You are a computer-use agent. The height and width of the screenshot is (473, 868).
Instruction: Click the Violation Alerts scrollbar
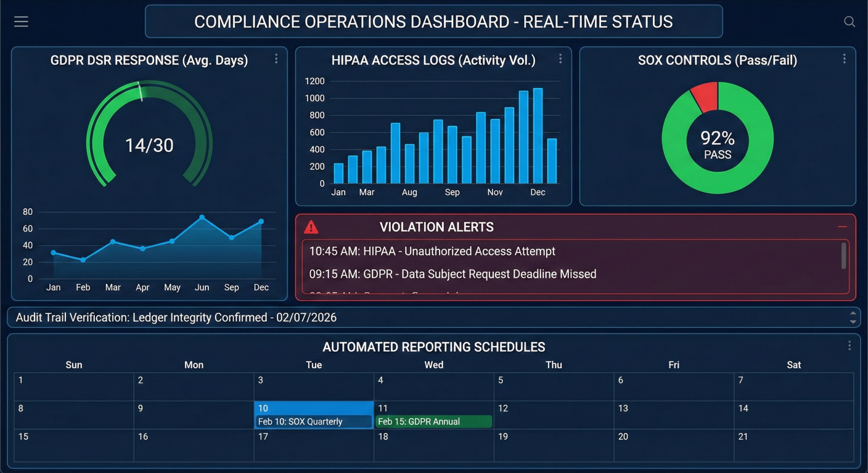coord(843,255)
